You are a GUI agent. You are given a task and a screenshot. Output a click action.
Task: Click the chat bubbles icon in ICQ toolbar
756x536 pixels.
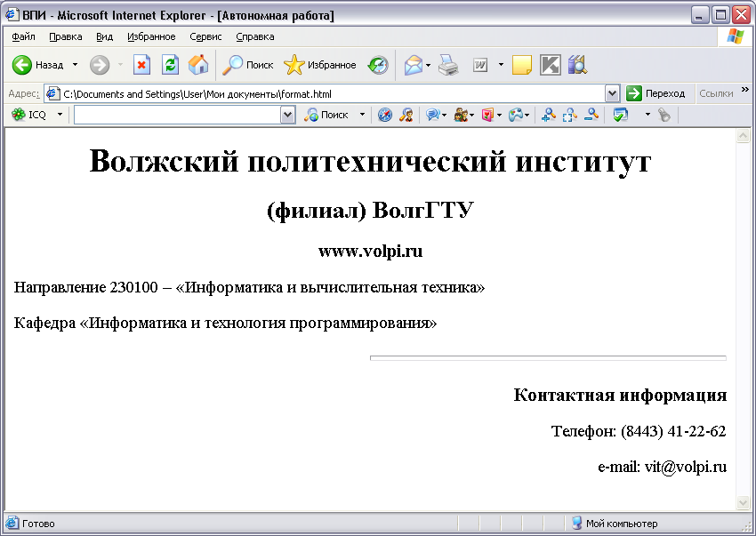433,115
